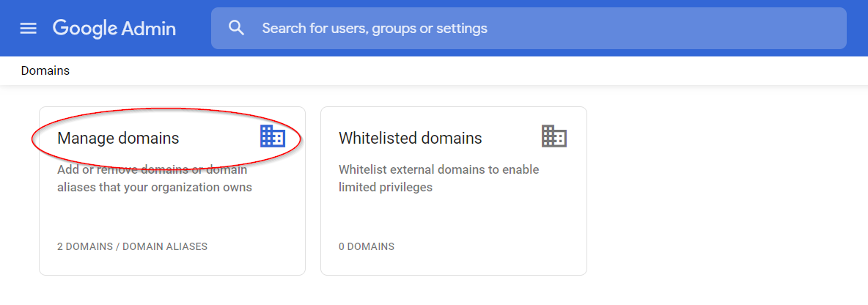The image size is (868, 305).
Task: Click the 2 DOMAINS / DOMAIN ALIASES count
Action: click(x=132, y=246)
